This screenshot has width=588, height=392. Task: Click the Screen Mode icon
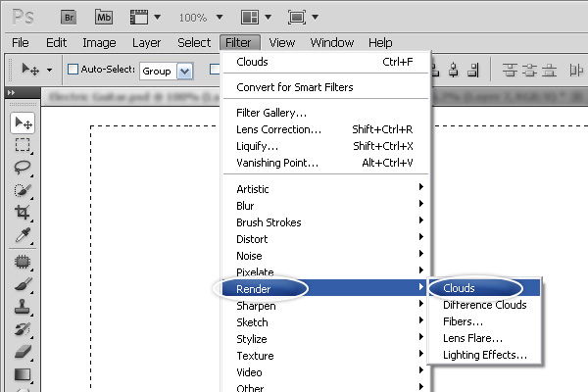[x=297, y=18]
